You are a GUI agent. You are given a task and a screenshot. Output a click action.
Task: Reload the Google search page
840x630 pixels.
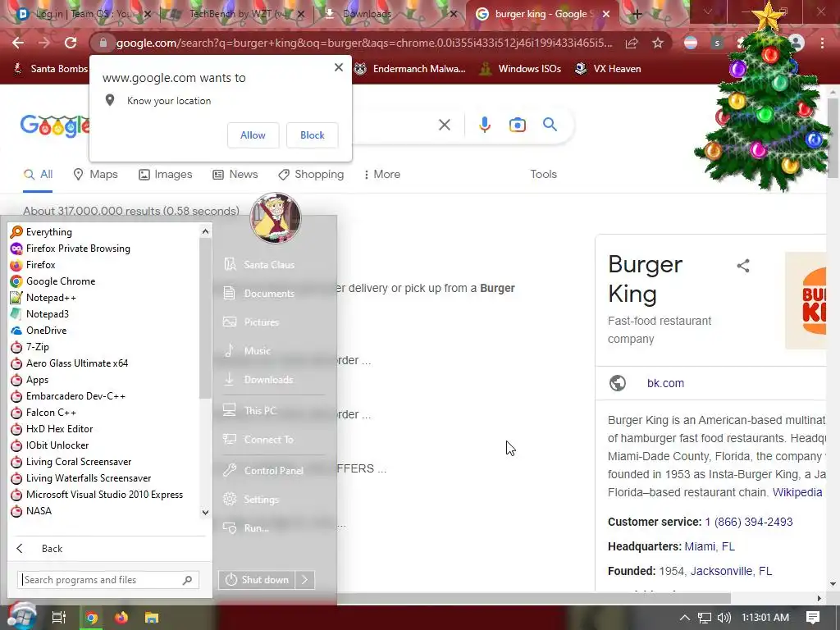[71, 43]
